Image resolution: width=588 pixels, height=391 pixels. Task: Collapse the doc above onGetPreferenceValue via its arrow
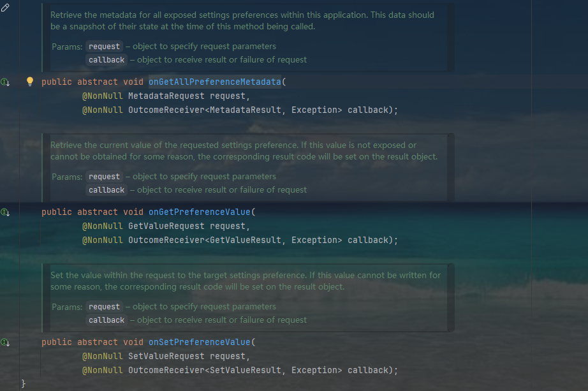8,212
